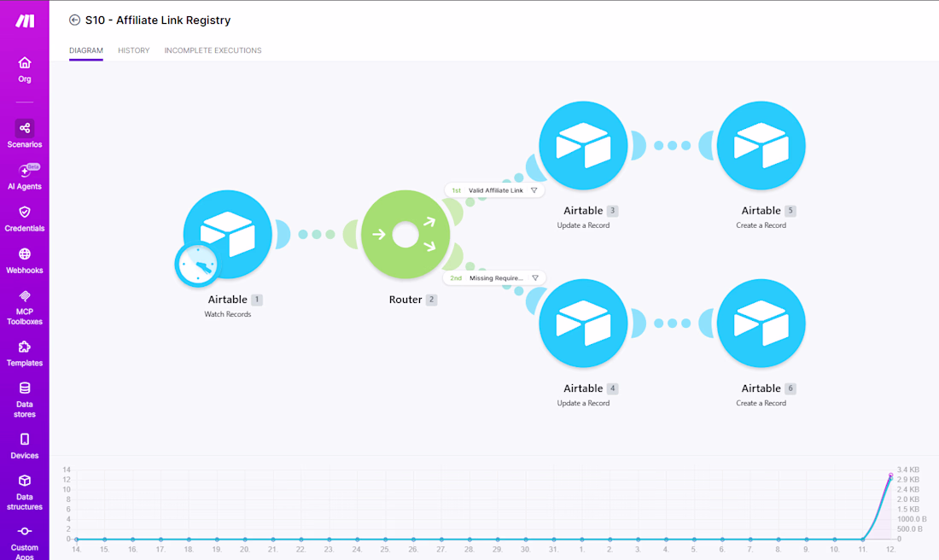The image size is (939, 560).
Task: Select Airtable 3 Update a Record module
Action: coord(583,145)
